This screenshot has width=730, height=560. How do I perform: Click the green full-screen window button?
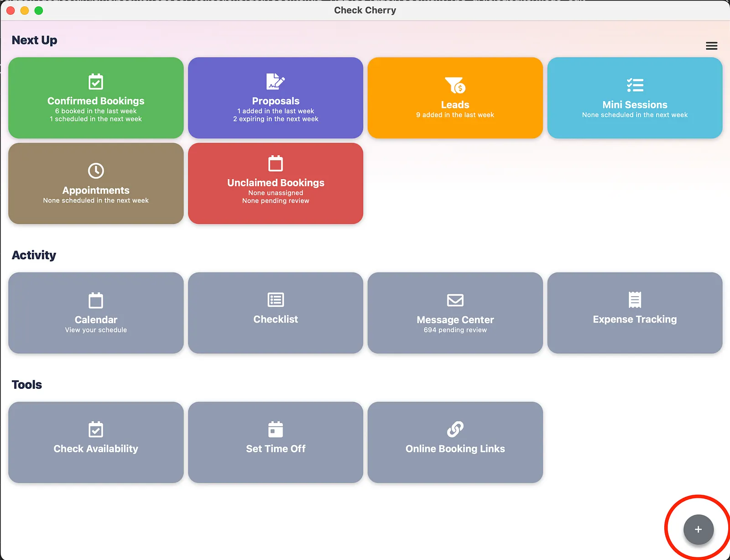39,10
